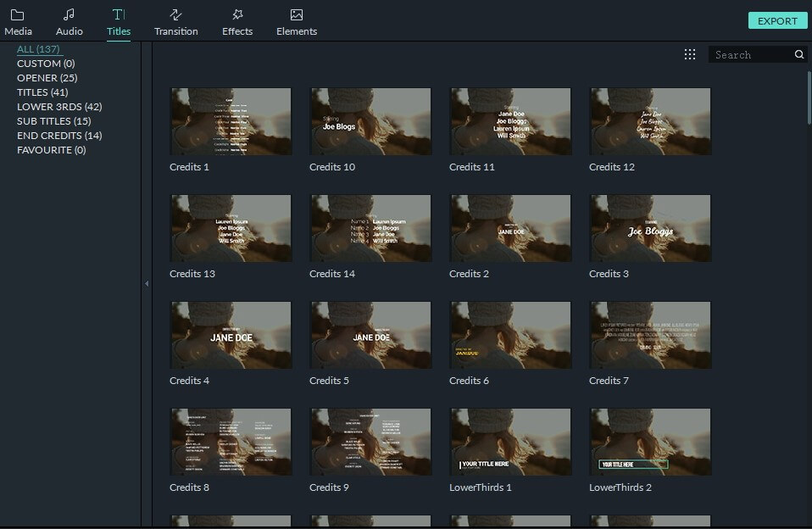This screenshot has width=812, height=529.
Task: Select the Credits 8 thumbnail
Action: [231, 442]
